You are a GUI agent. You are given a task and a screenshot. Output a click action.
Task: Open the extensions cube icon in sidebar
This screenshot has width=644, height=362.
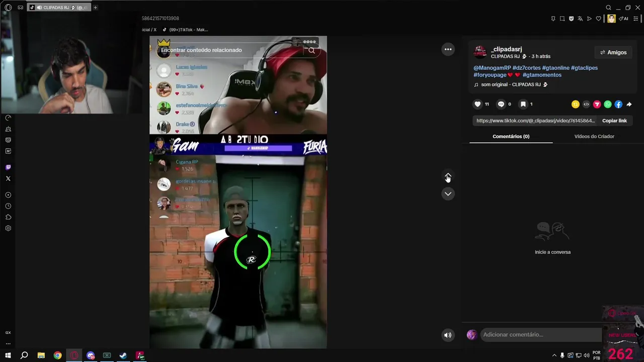click(8, 217)
